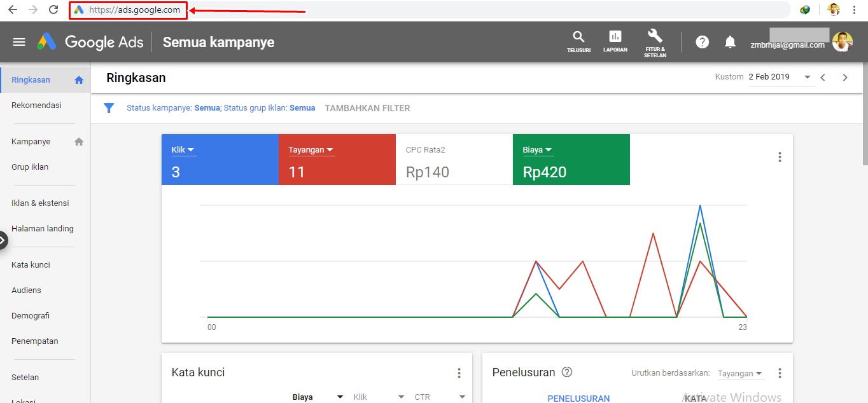868x403 pixels.
Task: Select Ringkasan in the sidebar
Action: click(45, 80)
